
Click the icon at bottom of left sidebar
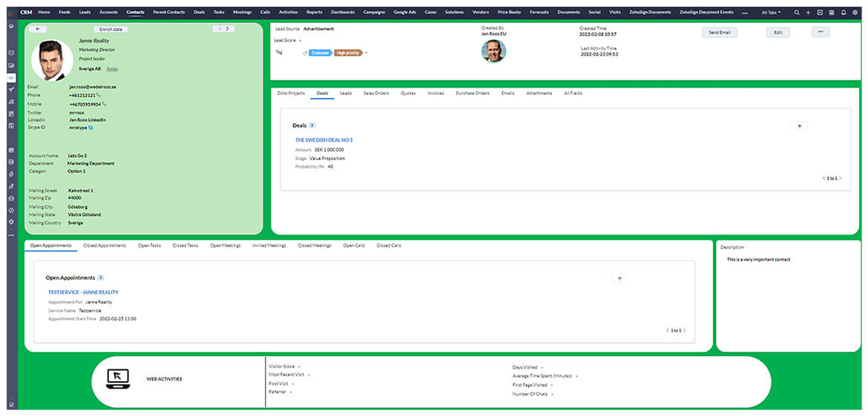pos(11,405)
